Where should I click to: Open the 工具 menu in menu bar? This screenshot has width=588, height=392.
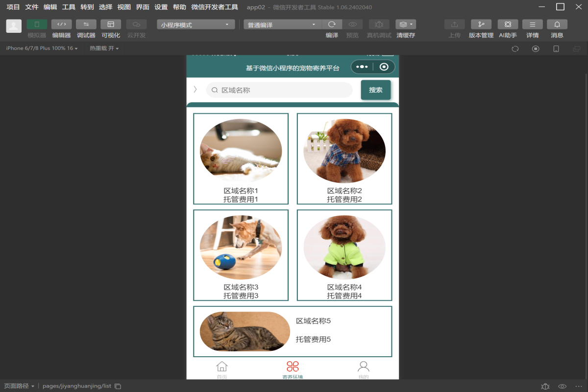[x=69, y=7]
